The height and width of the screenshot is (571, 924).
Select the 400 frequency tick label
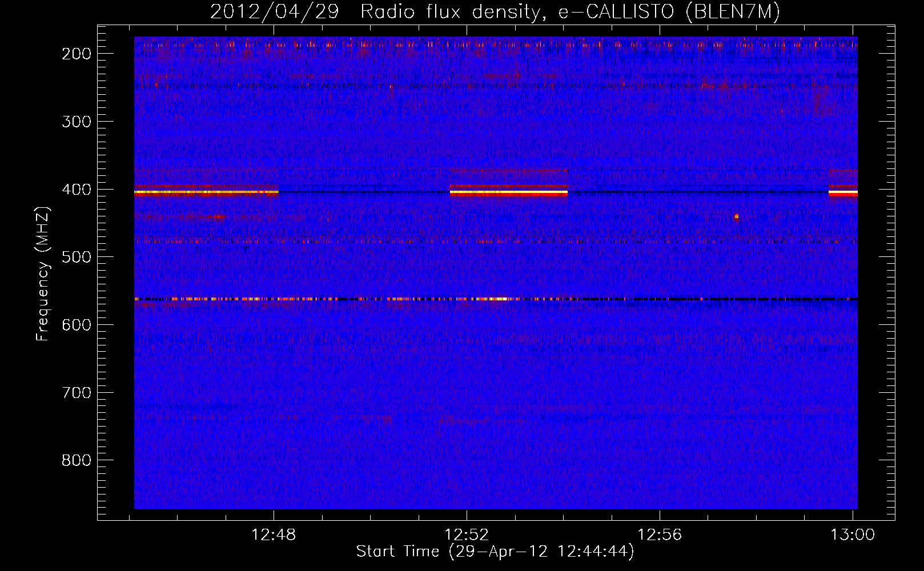(x=77, y=190)
